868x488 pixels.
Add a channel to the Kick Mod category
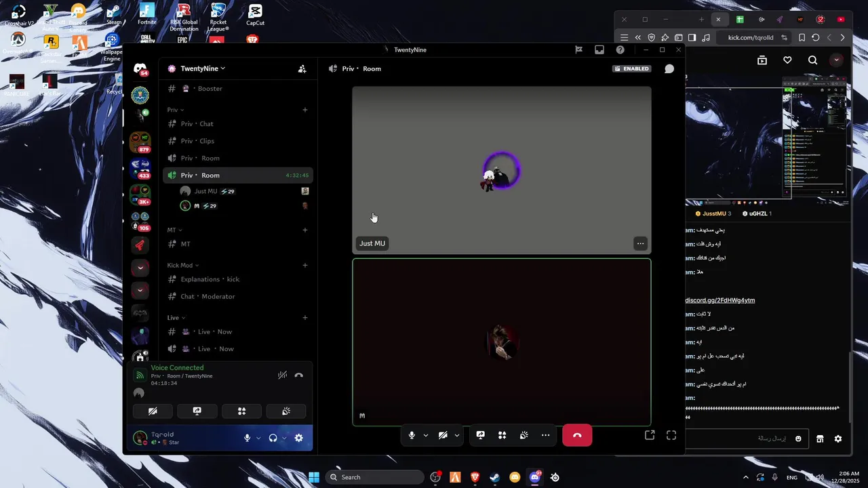305,265
